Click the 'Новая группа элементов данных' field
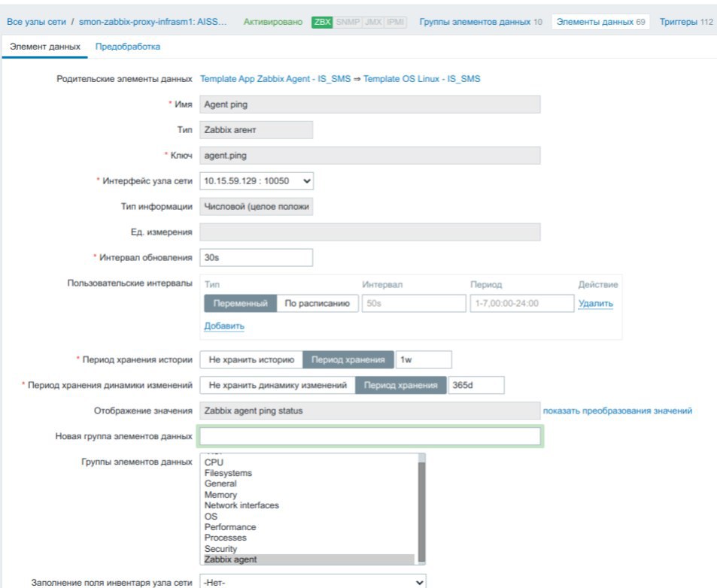Viewport: 717px width, 588px height. pyautogui.click(x=370, y=436)
